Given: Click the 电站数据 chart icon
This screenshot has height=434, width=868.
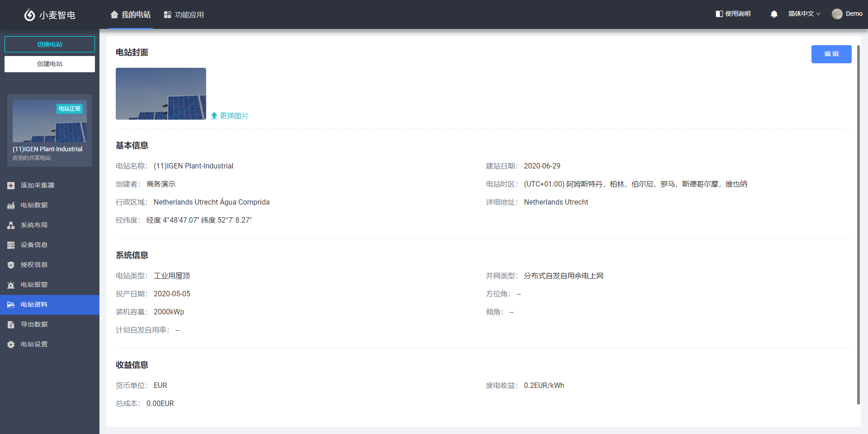Looking at the screenshot, I should [x=11, y=205].
